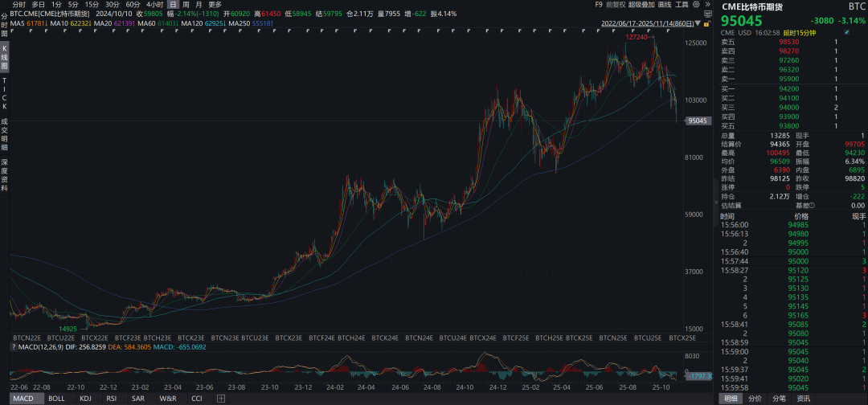The height and width of the screenshot is (405, 868).
Task: Click the MACD help question mark icon
Action: click(13, 347)
